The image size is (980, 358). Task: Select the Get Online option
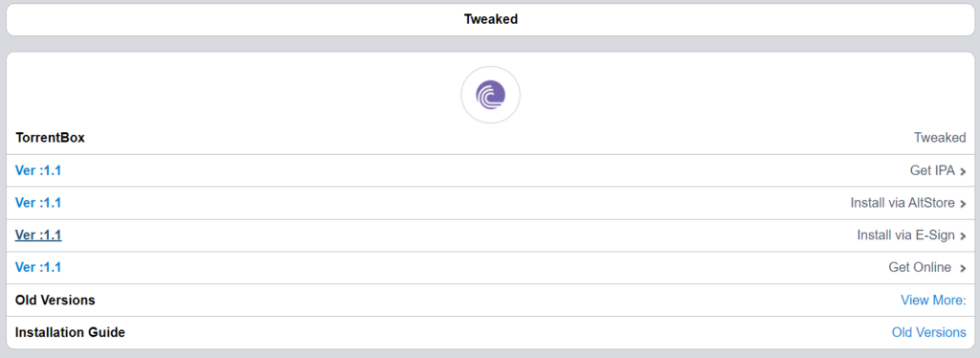click(x=920, y=268)
